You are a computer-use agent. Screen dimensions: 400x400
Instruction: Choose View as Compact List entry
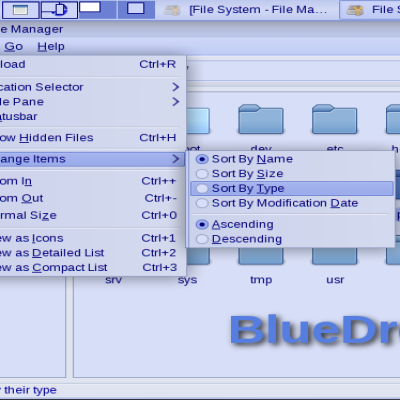[91, 268]
